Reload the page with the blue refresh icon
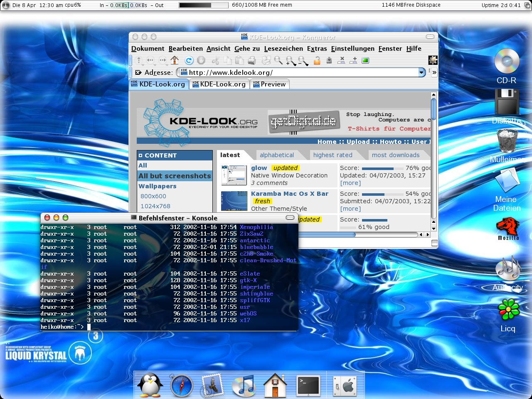 pos(189,60)
